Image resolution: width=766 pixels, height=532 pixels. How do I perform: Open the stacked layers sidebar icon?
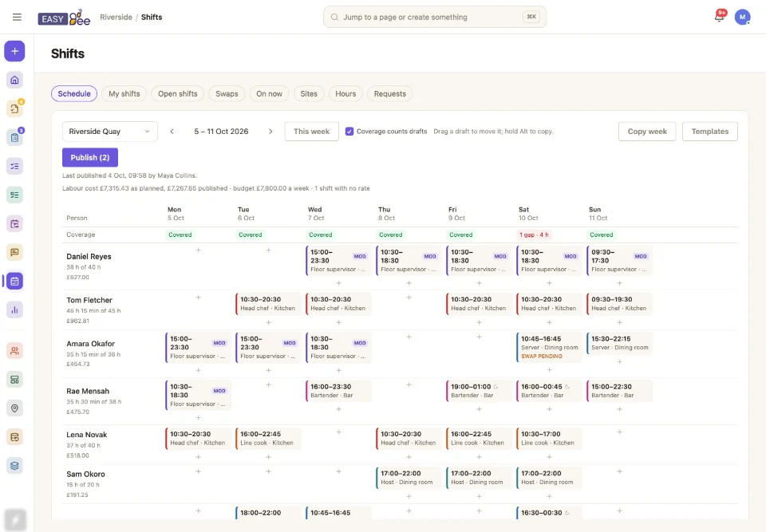click(14, 466)
